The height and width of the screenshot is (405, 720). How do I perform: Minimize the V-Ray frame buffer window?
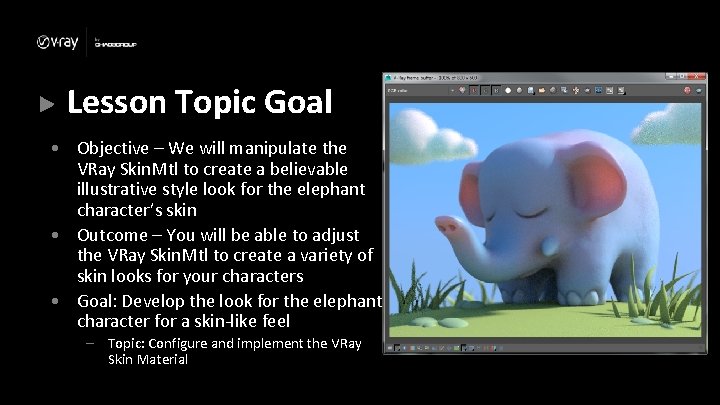(x=671, y=77)
